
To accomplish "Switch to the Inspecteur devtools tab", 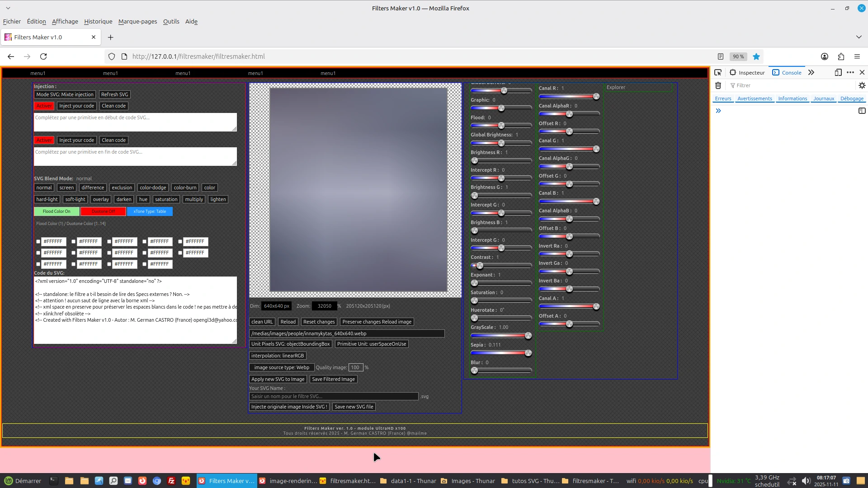I will [747, 72].
